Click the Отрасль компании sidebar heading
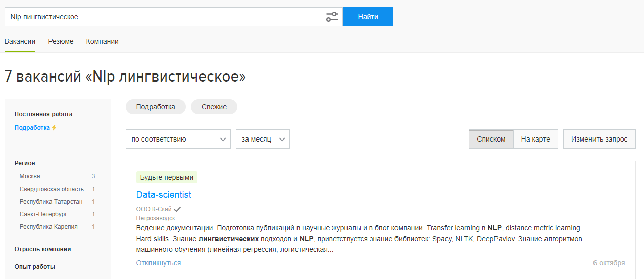The height and width of the screenshot is (279, 644). click(x=43, y=249)
